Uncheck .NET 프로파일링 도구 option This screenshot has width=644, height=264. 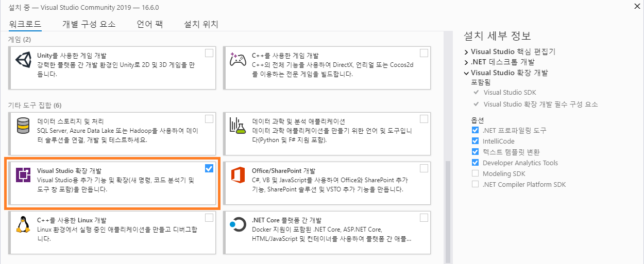pos(475,130)
